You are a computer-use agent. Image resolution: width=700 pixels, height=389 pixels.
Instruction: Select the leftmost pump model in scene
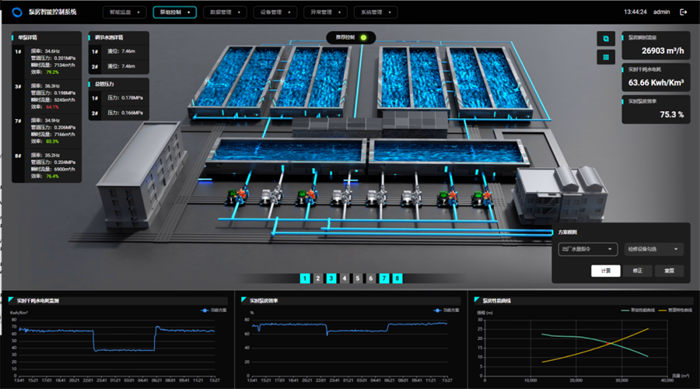pos(237,196)
